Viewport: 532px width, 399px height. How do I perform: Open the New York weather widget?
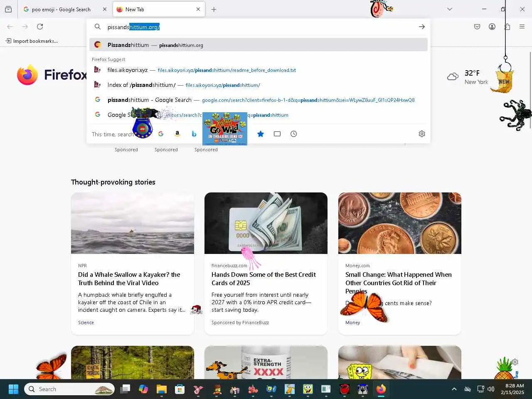pos(468,77)
